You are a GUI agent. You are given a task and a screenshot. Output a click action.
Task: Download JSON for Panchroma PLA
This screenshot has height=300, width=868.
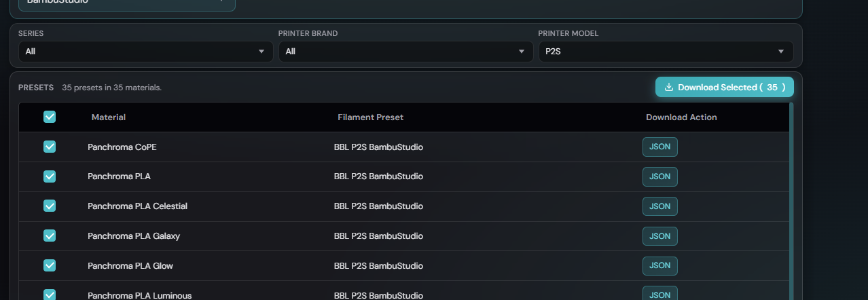659,176
